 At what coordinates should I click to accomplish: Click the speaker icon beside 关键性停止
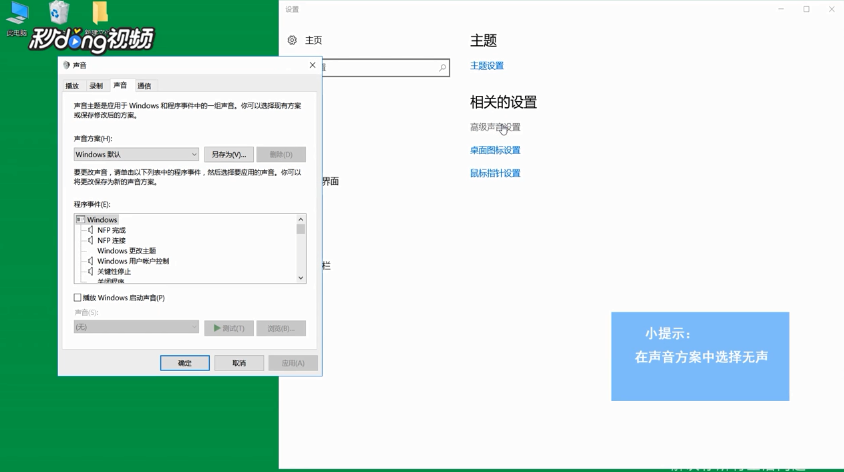(90, 271)
